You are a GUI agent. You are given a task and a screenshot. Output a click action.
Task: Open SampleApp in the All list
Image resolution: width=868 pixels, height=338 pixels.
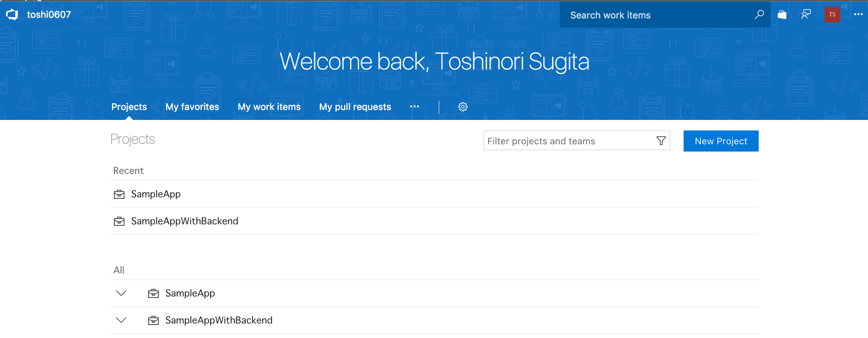tap(190, 293)
